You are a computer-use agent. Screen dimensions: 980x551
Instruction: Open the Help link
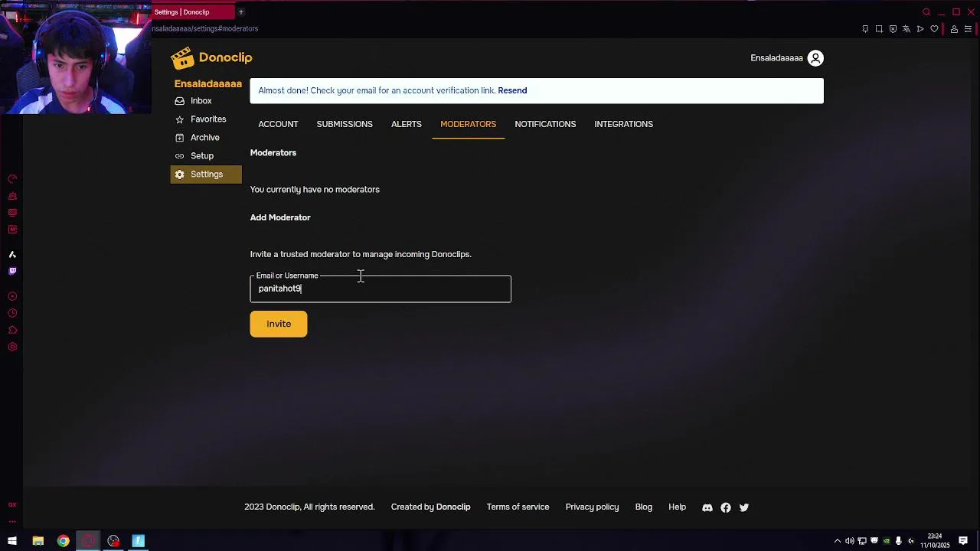pos(677,507)
